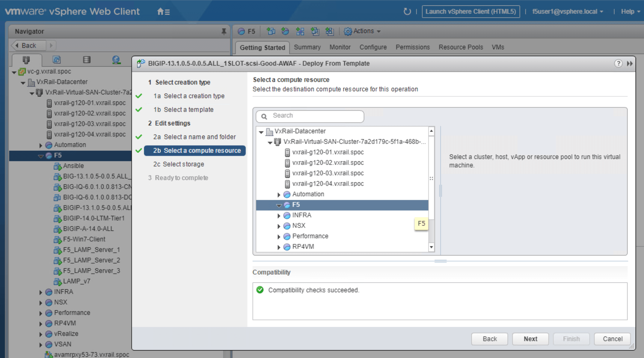Click the Actions menu icon
This screenshot has width=644, height=358.
tap(348, 31)
